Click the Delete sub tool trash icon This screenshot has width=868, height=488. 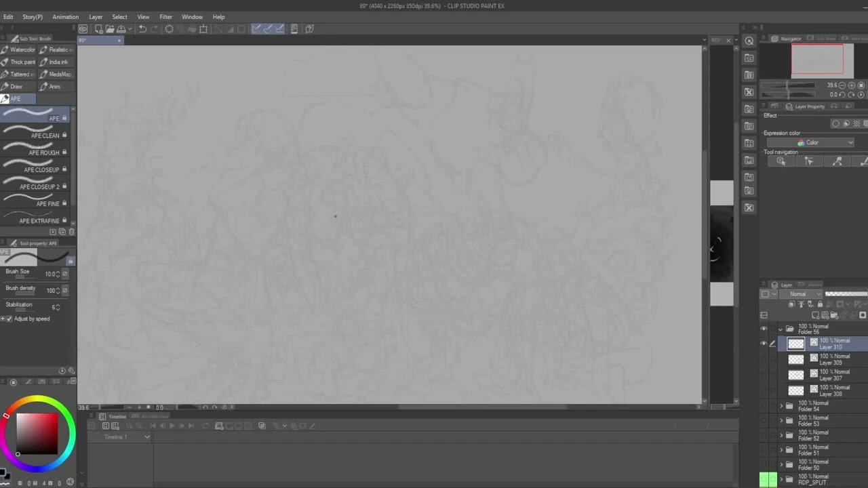coord(71,232)
